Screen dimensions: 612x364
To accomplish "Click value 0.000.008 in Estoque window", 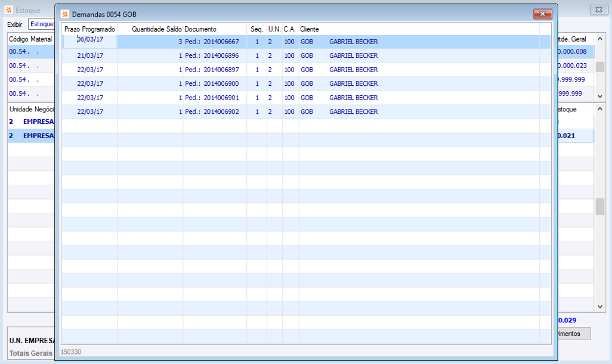I will click(572, 51).
